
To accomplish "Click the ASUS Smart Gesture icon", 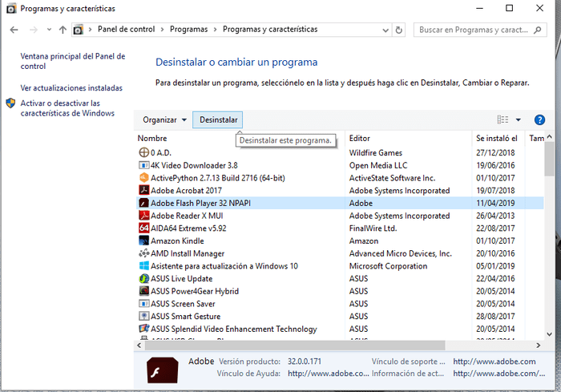I will 143,316.
